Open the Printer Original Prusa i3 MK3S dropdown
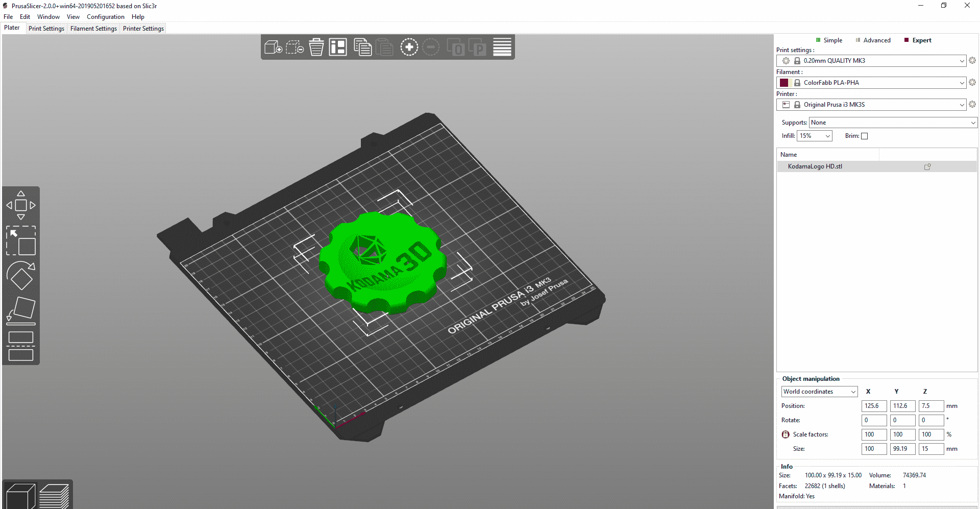The height and width of the screenshot is (509, 980). click(x=871, y=105)
